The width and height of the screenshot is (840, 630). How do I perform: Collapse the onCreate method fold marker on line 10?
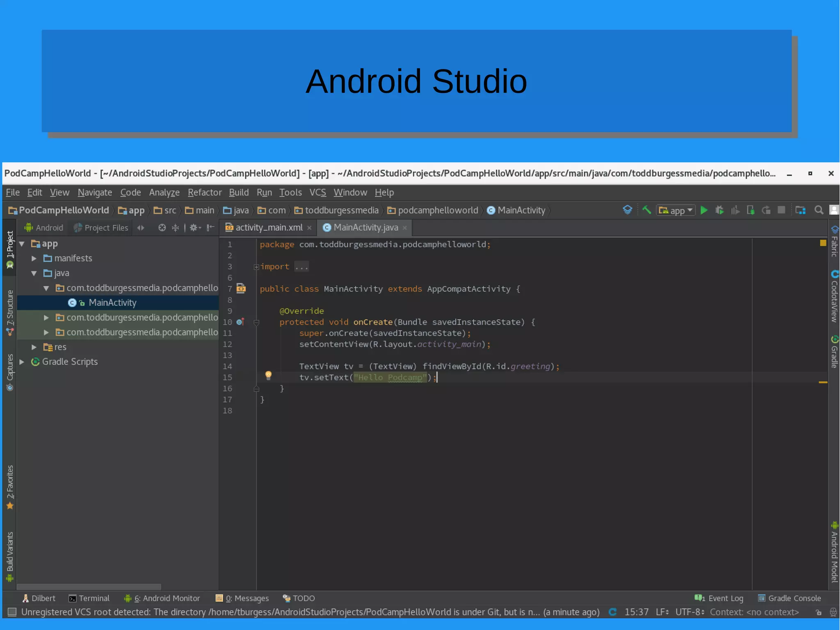[256, 322]
